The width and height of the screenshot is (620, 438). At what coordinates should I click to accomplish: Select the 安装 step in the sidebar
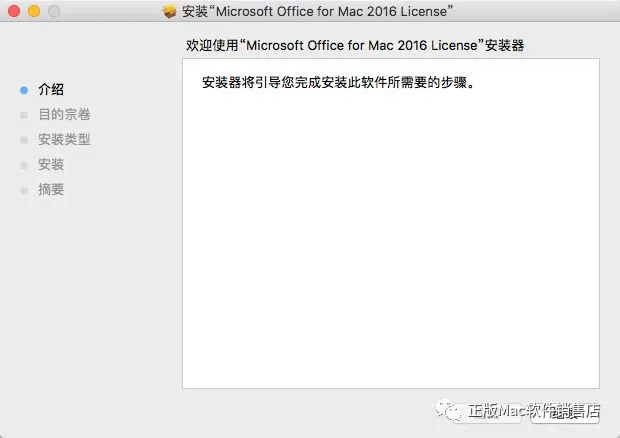51,164
